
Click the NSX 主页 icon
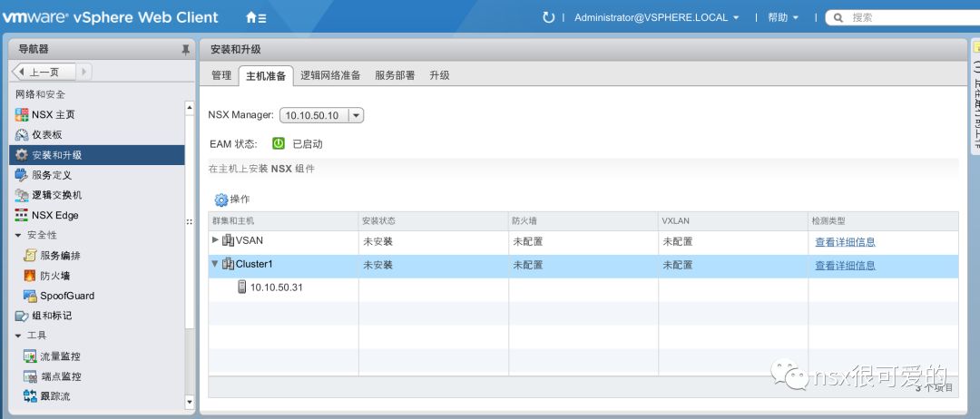click(x=22, y=115)
